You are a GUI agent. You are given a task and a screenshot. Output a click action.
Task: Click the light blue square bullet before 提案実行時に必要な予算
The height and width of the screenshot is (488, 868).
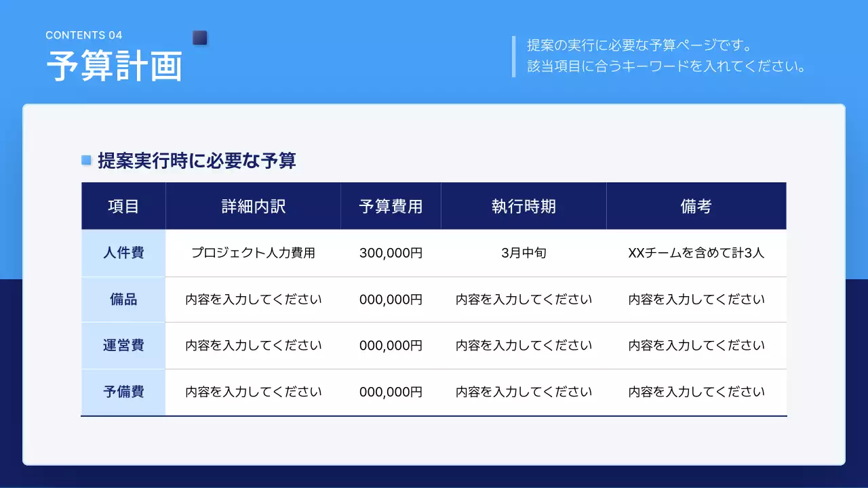(86, 160)
